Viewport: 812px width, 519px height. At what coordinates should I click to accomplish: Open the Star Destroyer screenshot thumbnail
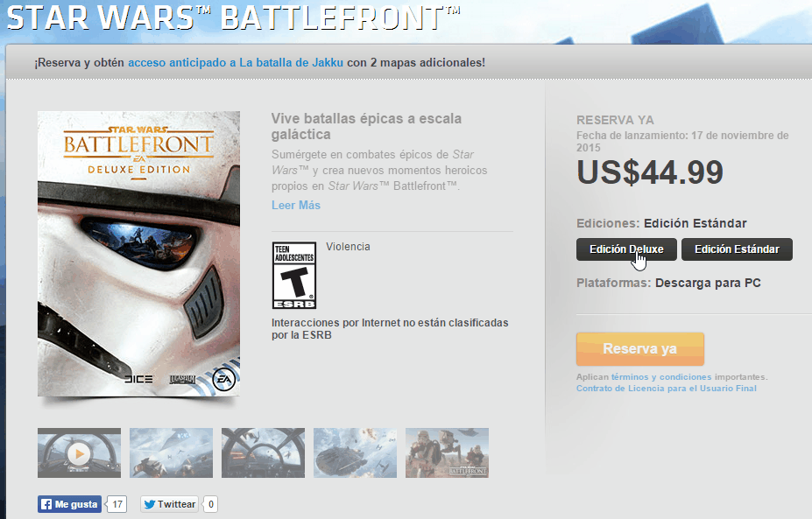pos(171,452)
